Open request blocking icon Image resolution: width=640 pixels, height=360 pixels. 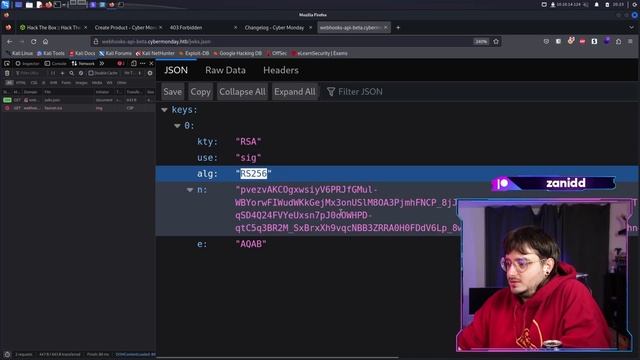81,73
